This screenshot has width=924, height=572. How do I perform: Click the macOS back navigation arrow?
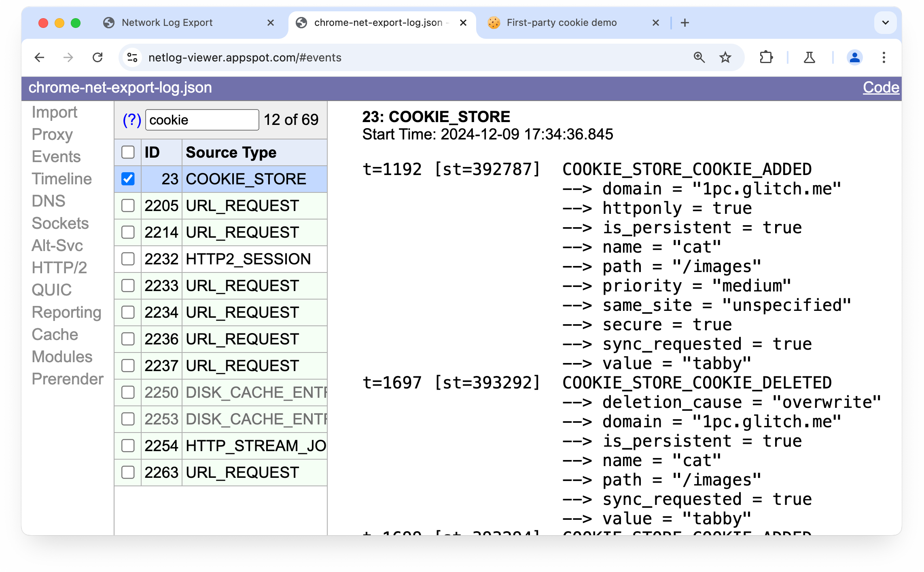(x=39, y=57)
